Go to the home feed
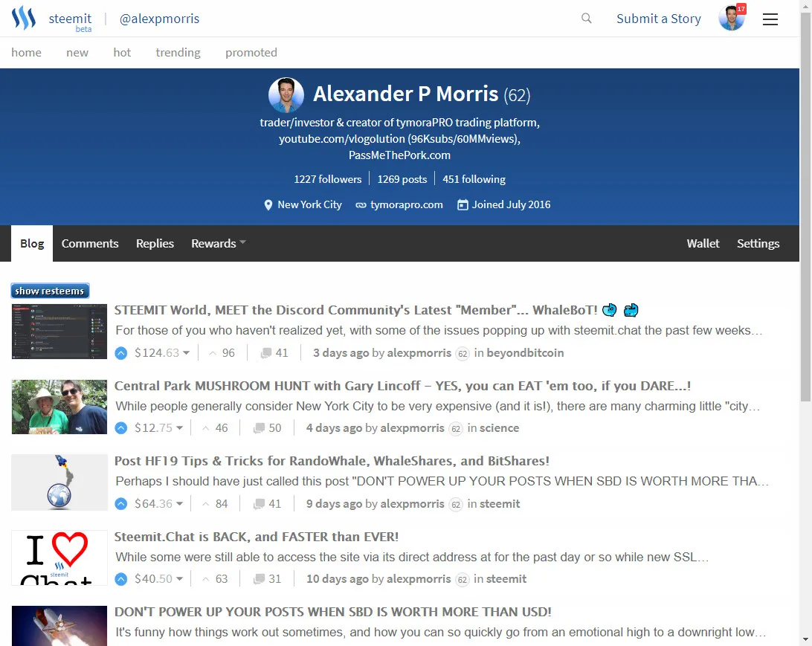The height and width of the screenshot is (646, 812). 27,52
